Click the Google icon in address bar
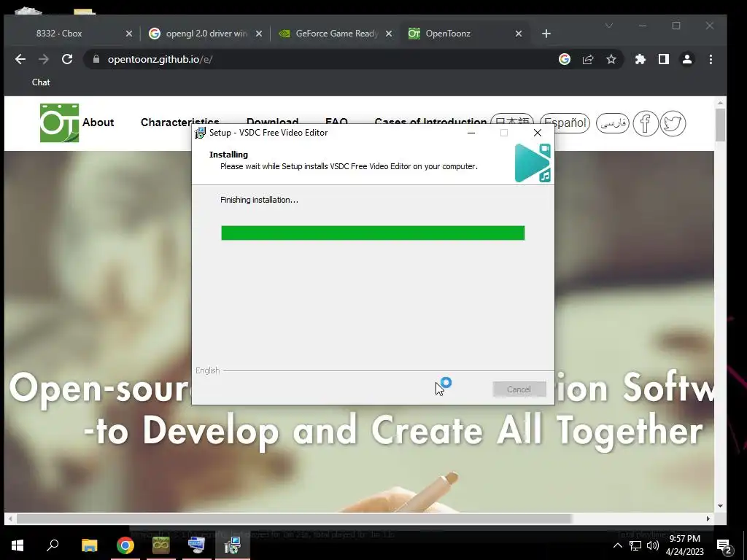 point(565,59)
